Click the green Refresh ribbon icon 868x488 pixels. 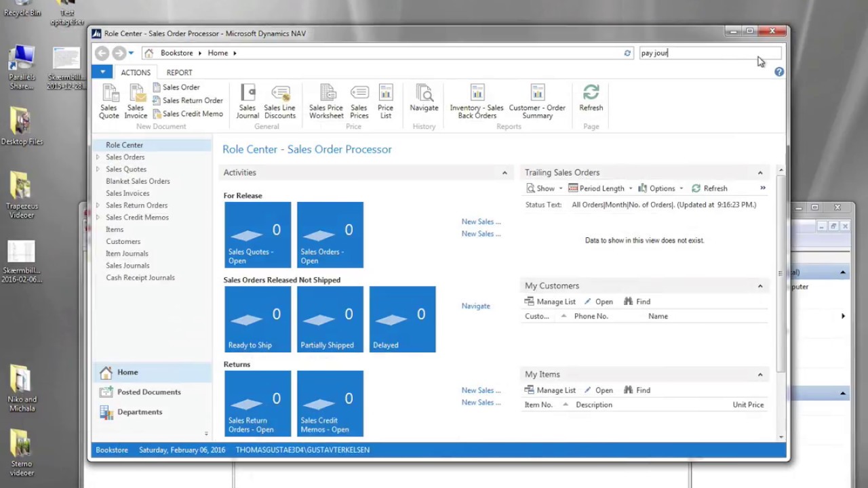tap(591, 98)
